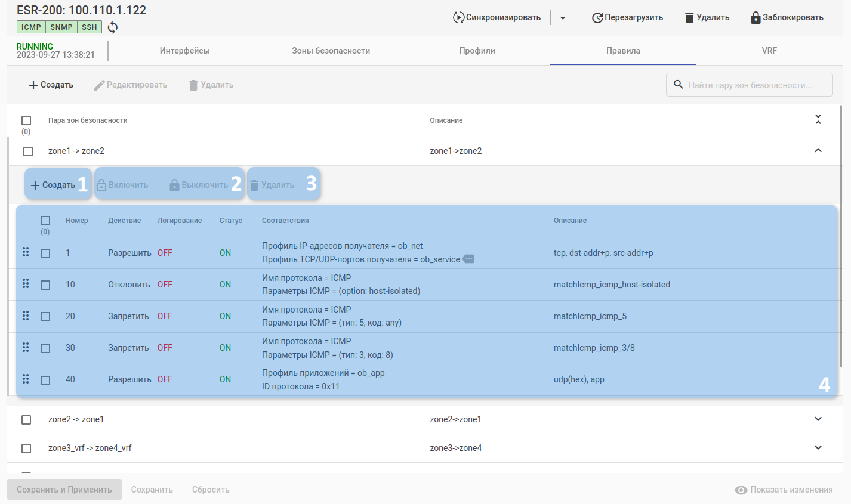851x504 pixels.
Task: Click the refresh status icon beside SSH badge
Action: [x=113, y=27]
